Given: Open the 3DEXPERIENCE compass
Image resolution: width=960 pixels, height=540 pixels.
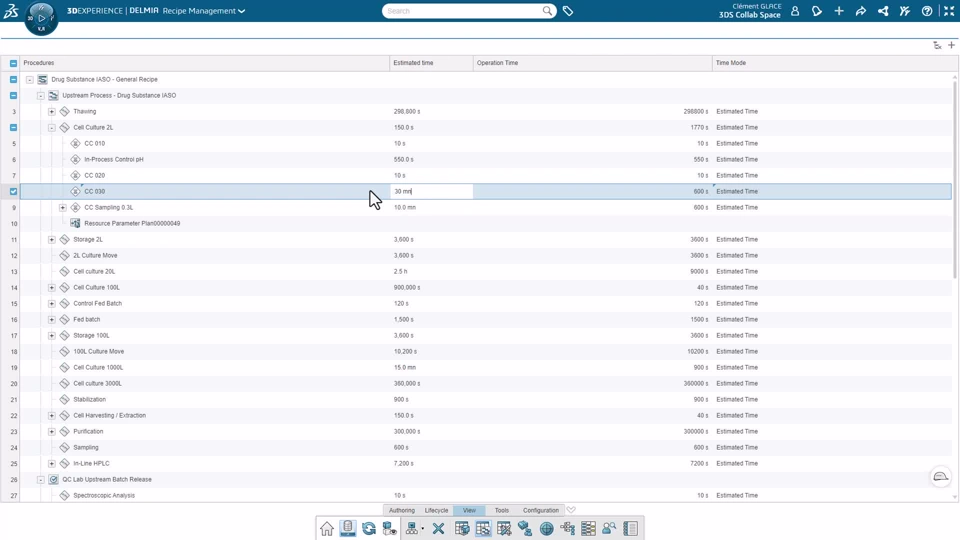Looking at the screenshot, I should click(x=41, y=18).
